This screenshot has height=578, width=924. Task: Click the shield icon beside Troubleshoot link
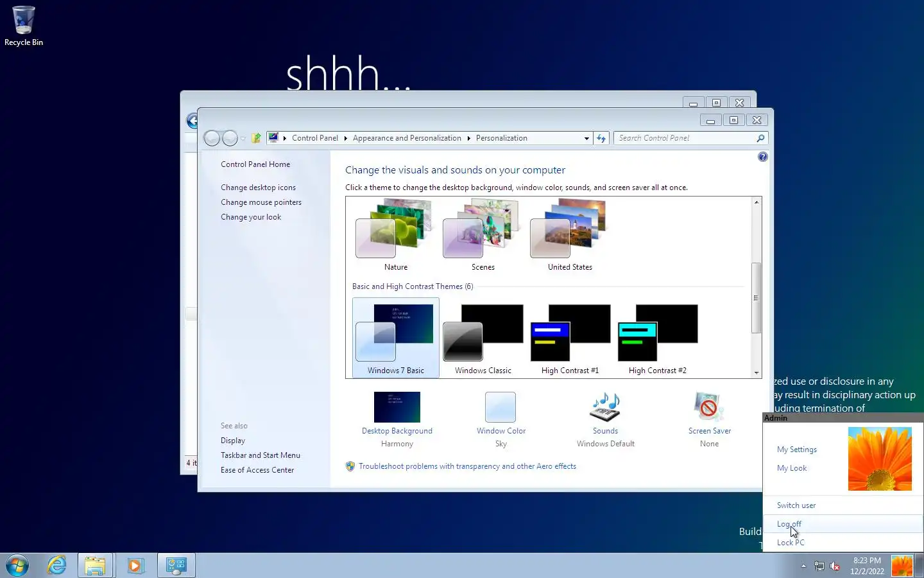(350, 466)
